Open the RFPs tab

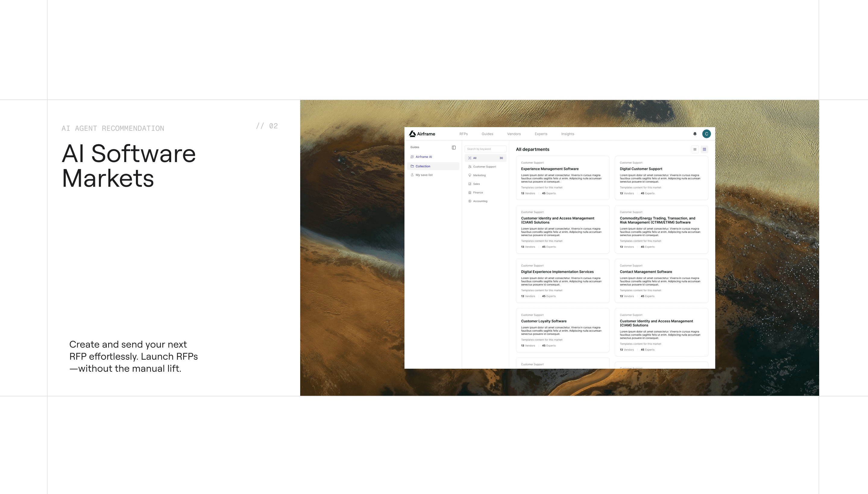(x=463, y=134)
